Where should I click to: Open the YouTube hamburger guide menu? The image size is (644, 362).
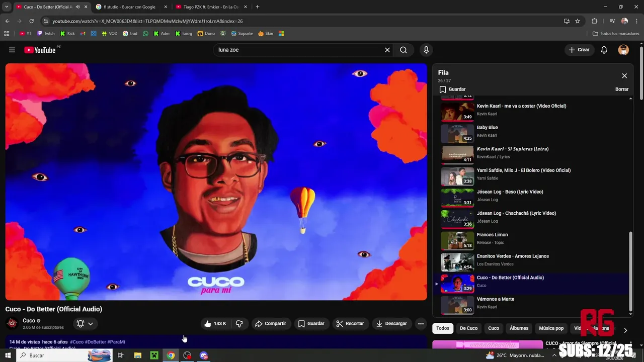point(12,50)
